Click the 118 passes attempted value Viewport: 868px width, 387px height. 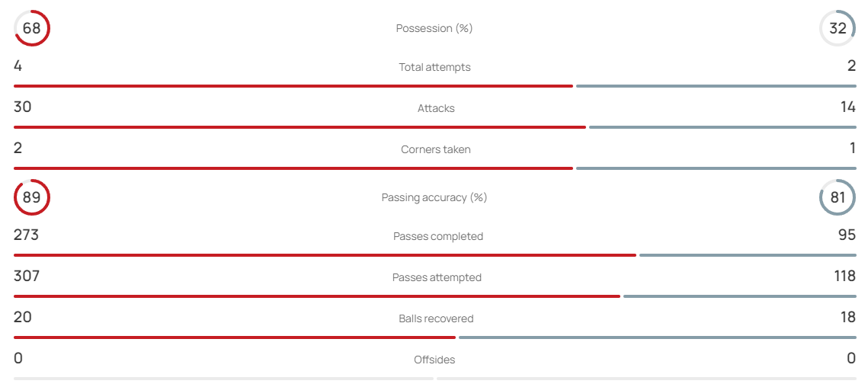[x=844, y=276]
